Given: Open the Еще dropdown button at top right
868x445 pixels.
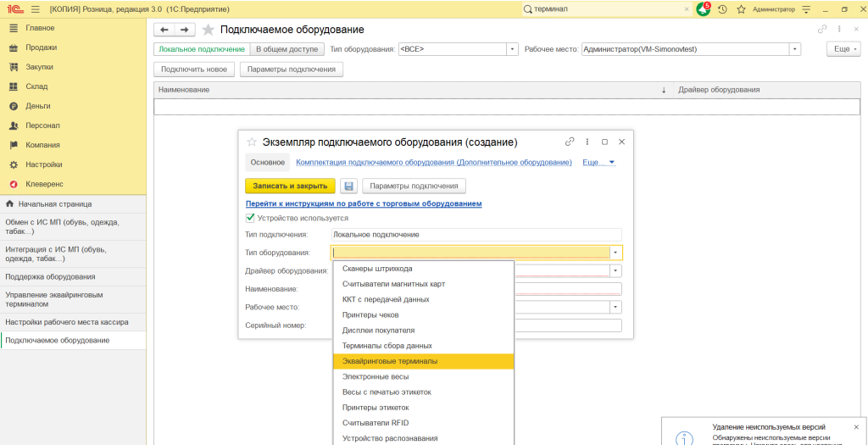Looking at the screenshot, I should pos(843,49).
